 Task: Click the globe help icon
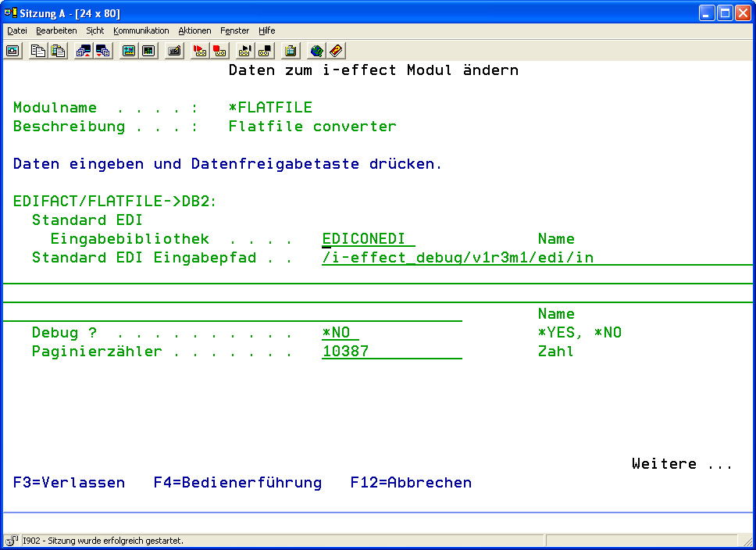click(x=316, y=51)
